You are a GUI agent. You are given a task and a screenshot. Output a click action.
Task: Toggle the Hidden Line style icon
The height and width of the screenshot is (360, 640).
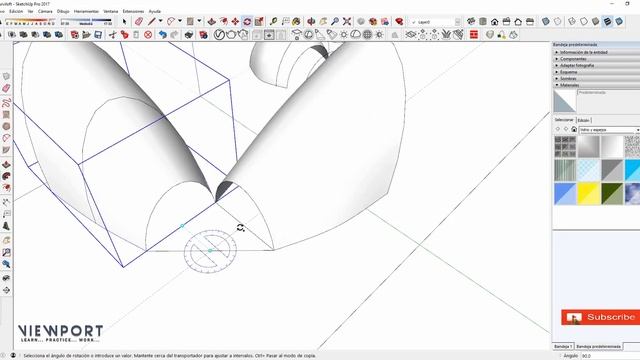coord(584,22)
